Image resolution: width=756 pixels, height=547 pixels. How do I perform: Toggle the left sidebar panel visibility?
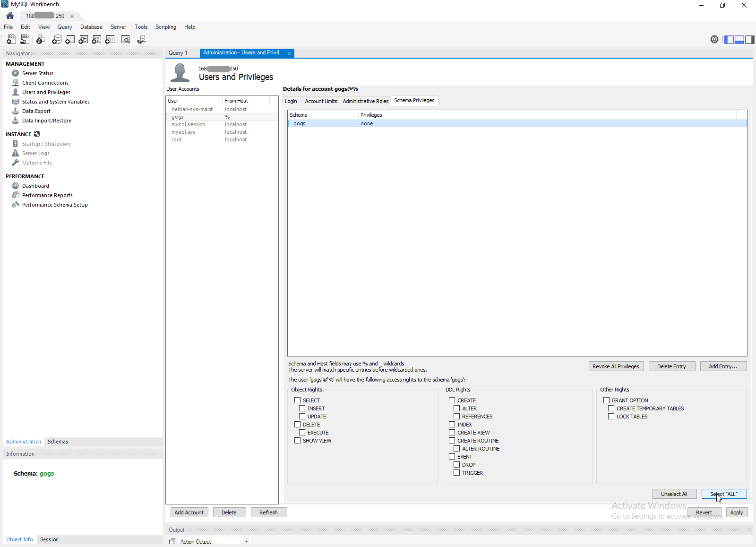click(730, 40)
